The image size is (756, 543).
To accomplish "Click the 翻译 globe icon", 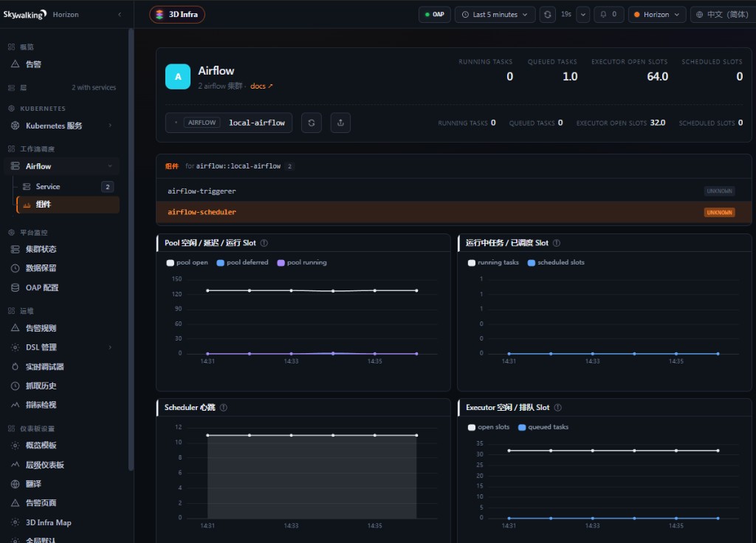I will 16,484.
